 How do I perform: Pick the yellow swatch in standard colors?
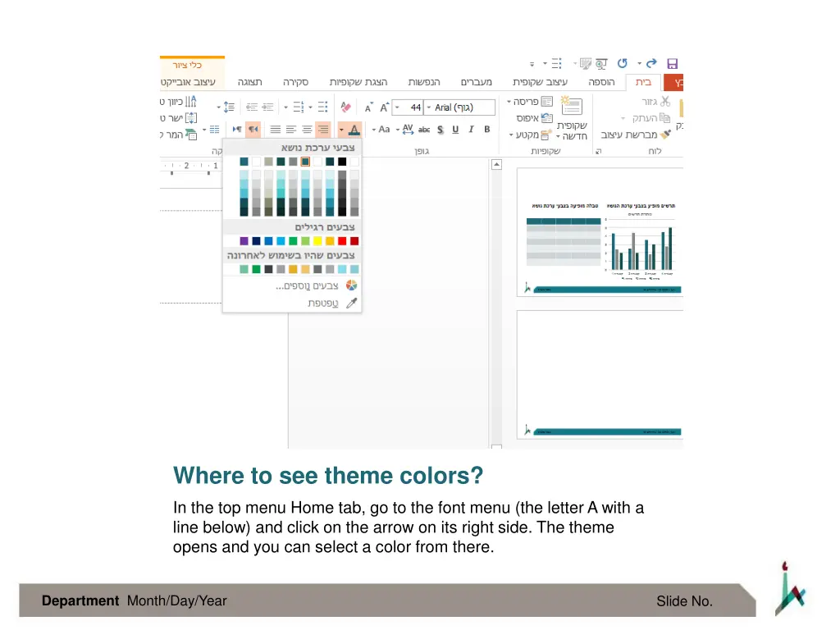coord(317,241)
